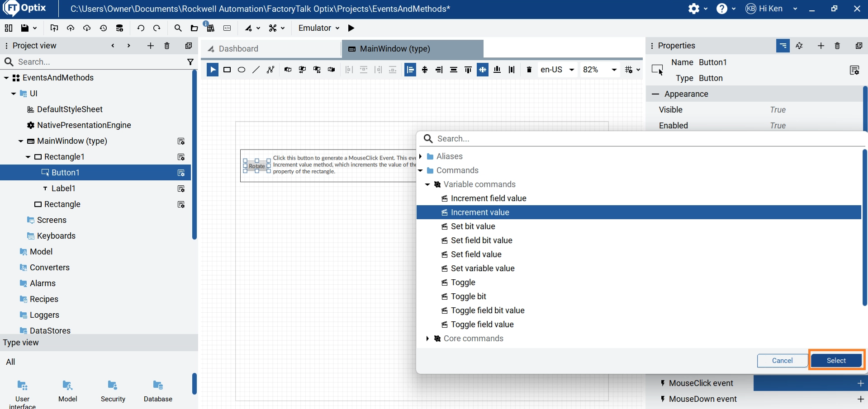
Task: Select the Rectangle drawing tool
Action: click(x=227, y=70)
